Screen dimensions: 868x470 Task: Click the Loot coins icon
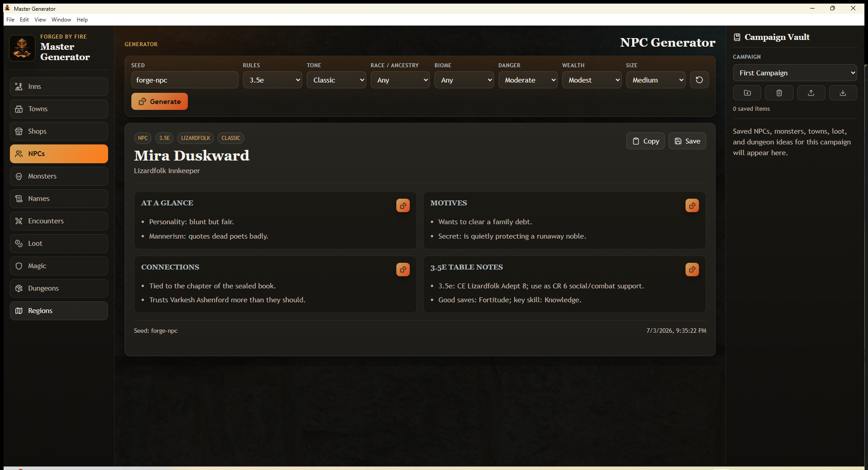pos(19,244)
